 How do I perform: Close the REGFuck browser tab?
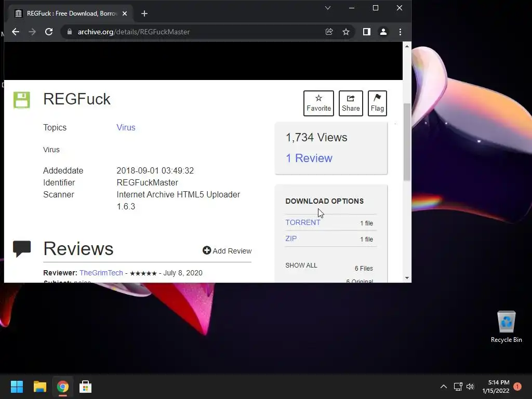125,14
